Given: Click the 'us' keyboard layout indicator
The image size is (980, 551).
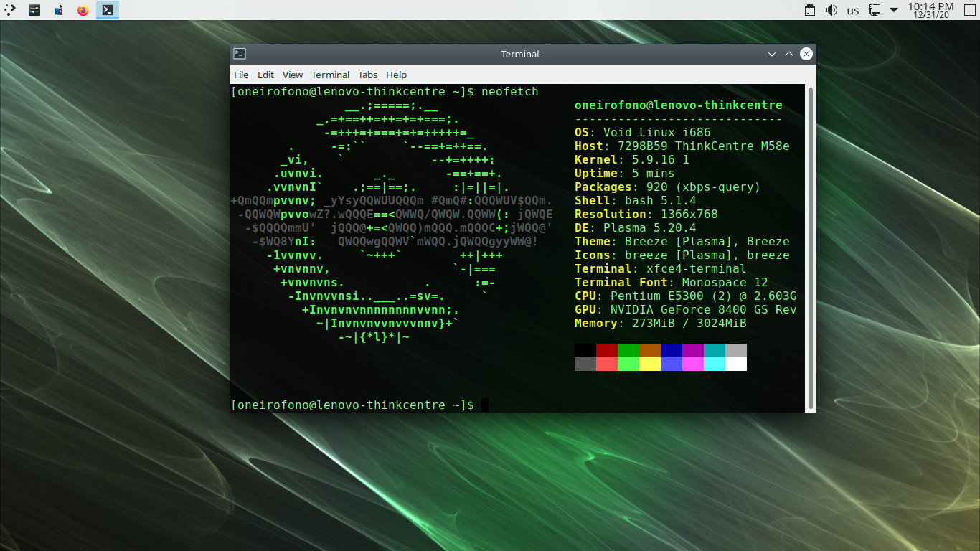Looking at the screenshot, I should [853, 10].
